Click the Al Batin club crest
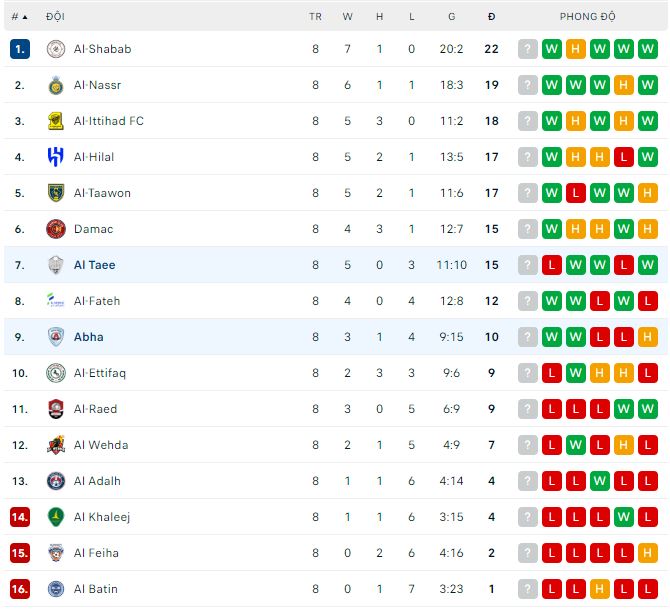The height and width of the screenshot is (612, 670). pos(56,589)
